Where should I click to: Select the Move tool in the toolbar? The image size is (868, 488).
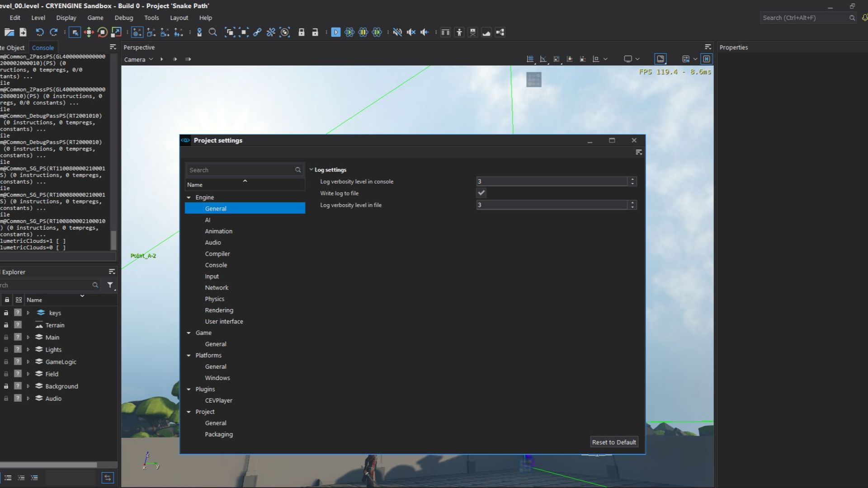89,32
